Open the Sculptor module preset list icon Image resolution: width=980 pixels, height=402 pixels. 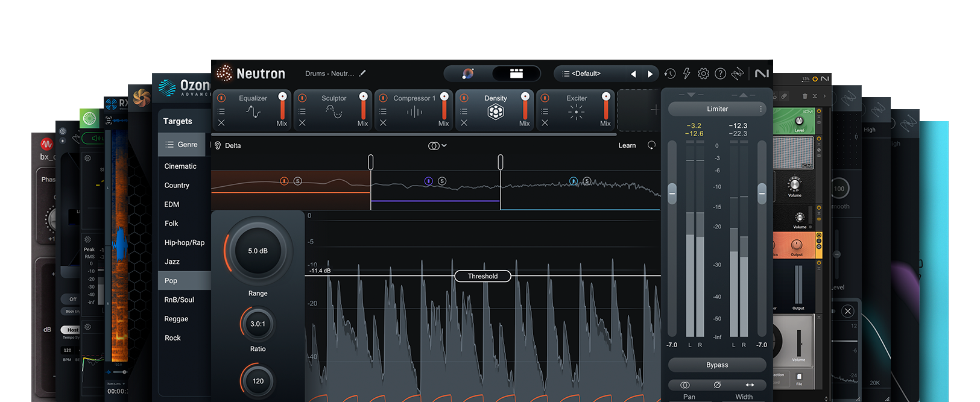[302, 111]
